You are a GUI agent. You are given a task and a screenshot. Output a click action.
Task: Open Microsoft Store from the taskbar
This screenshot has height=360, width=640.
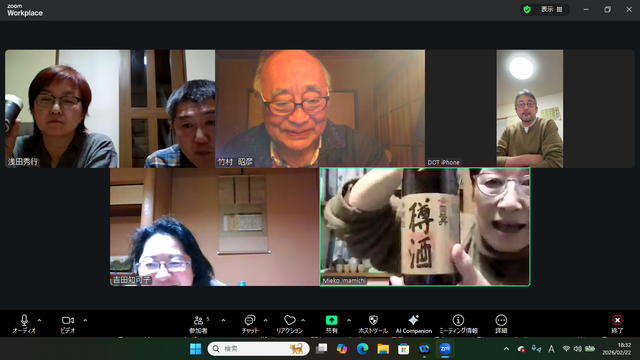(x=404, y=349)
